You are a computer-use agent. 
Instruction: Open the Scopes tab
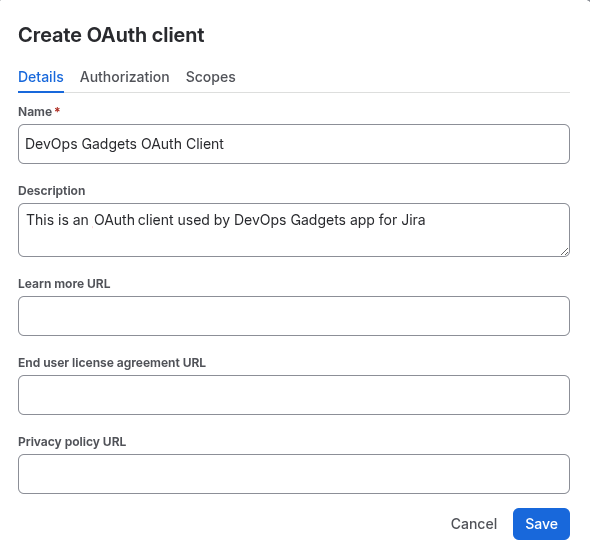pyautogui.click(x=210, y=77)
